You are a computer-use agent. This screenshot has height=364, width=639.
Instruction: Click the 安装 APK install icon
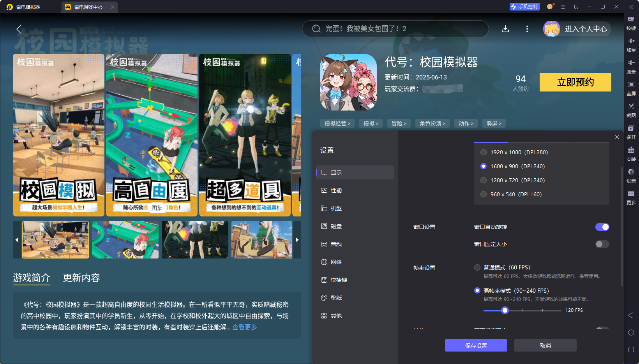[x=631, y=150]
